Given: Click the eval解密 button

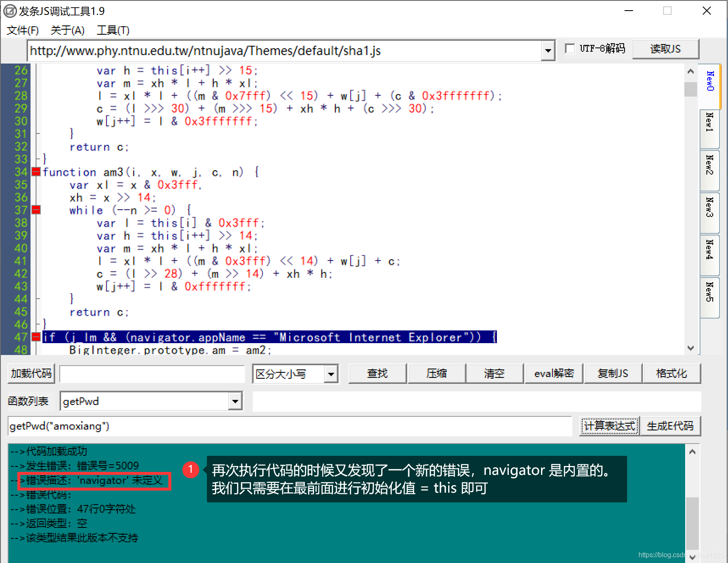Looking at the screenshot, I should 554,374.
